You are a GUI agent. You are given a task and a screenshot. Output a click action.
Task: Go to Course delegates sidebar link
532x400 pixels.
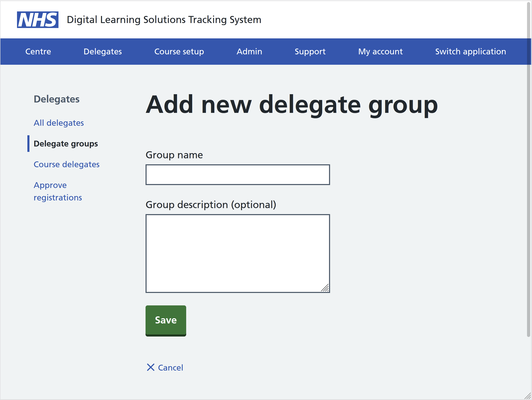click(x=66, y=164)
